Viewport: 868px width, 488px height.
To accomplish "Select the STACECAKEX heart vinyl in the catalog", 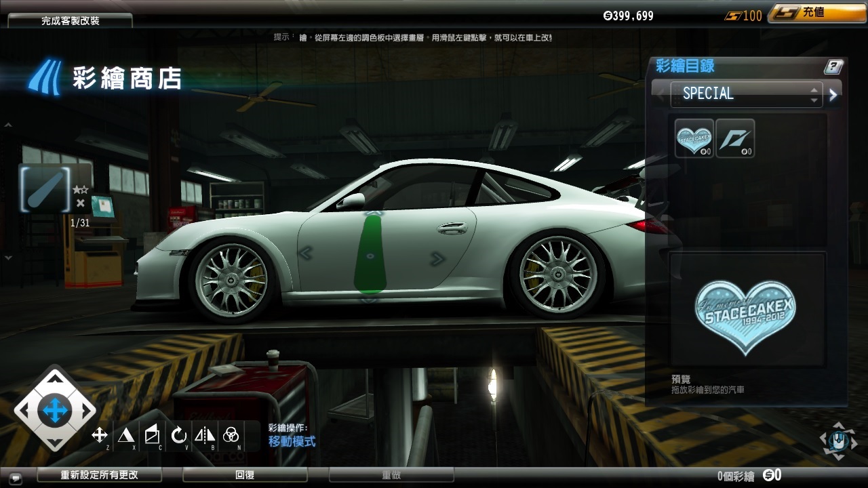I will click(x=694, y=138).
